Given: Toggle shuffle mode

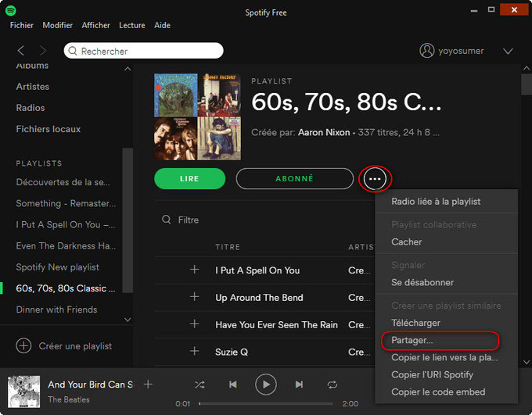Looking at the screenshot, I should [199, 385].
